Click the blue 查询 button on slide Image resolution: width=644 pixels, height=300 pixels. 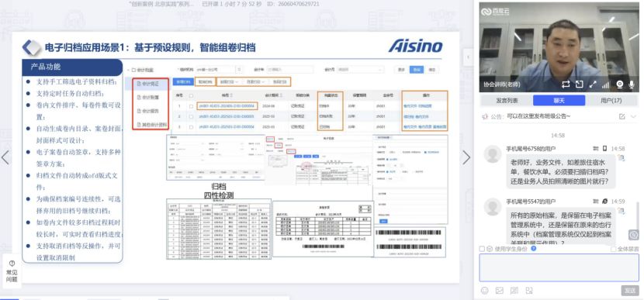[x=417, y=70]
